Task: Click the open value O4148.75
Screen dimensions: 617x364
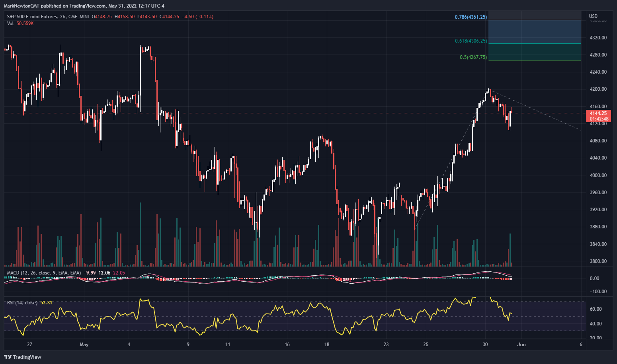Action: click(102, 17)
